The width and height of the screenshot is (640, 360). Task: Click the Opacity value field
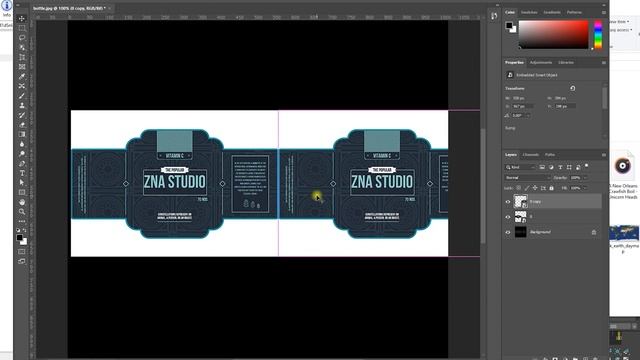click(x=576, y=178)
